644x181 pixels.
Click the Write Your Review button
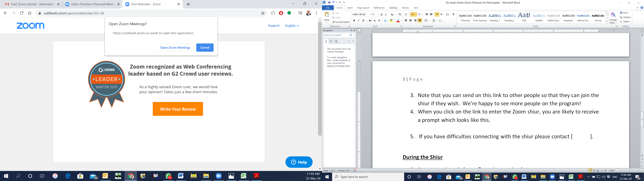(x=178, y=109)
